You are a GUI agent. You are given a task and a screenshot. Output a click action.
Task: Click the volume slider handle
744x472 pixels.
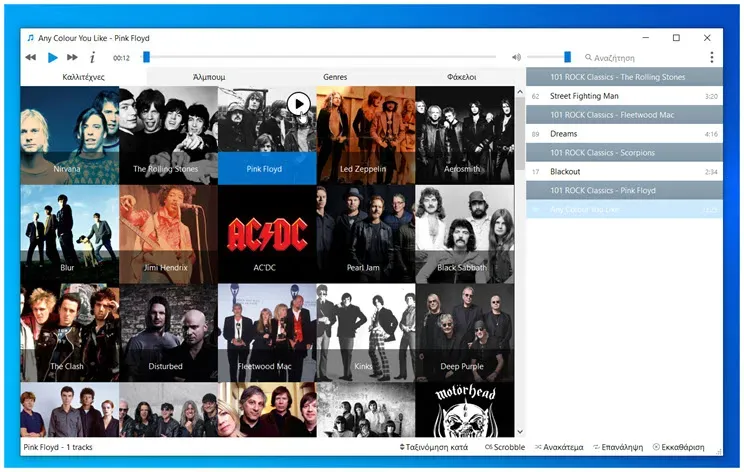pos(567,57)
